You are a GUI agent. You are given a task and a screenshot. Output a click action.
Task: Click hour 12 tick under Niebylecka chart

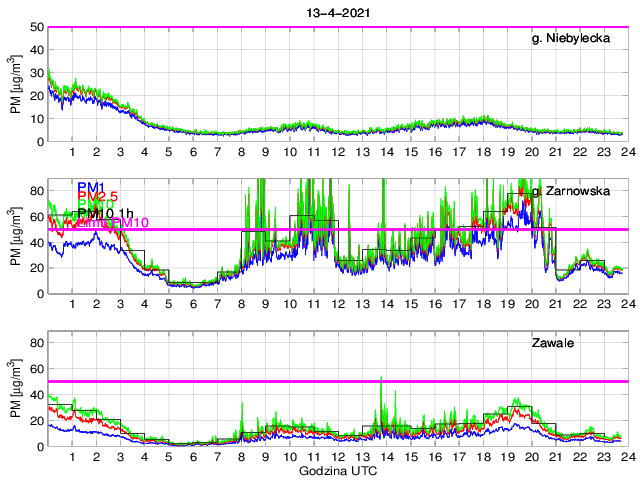click(337, 152)
